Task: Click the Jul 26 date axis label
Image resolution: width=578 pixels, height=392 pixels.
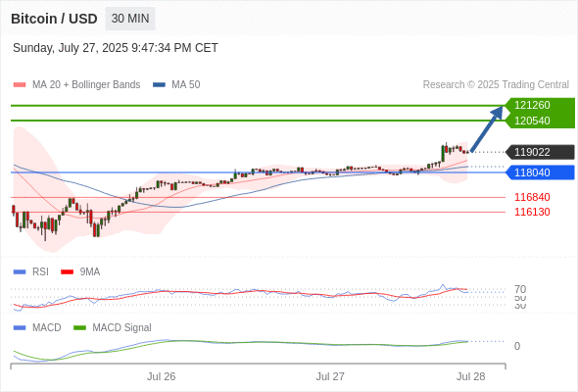Action: 161,376
